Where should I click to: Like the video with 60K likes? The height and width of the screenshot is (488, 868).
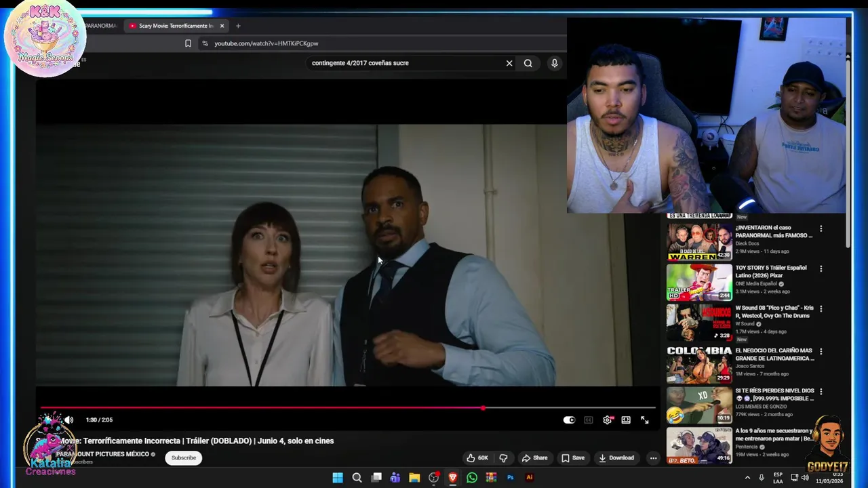[477, 458]
